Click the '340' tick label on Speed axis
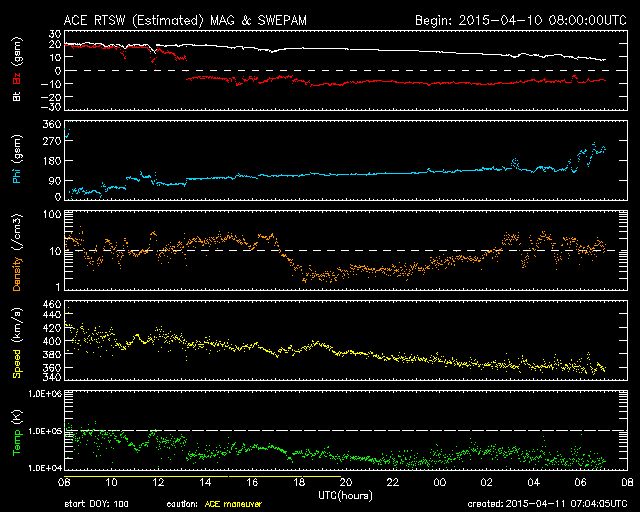This screenshot has width=640, height=512. pos(52,376)
